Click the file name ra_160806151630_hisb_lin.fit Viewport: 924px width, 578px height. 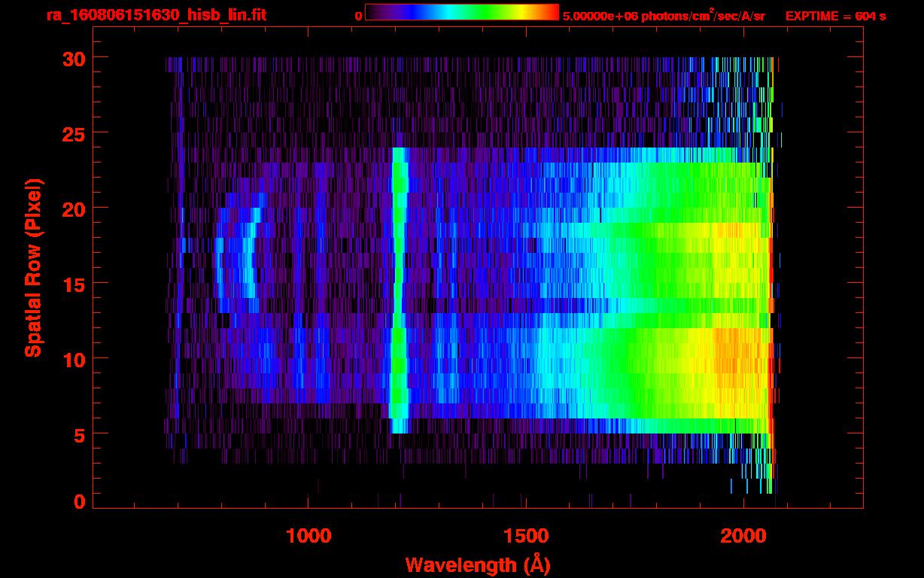[156, 15]
